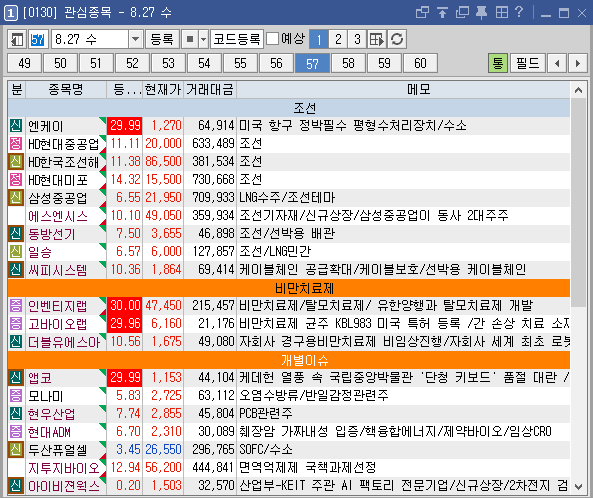Select page button 3
593x498 pixels.
pyautogui.click(x=357, y=39)
